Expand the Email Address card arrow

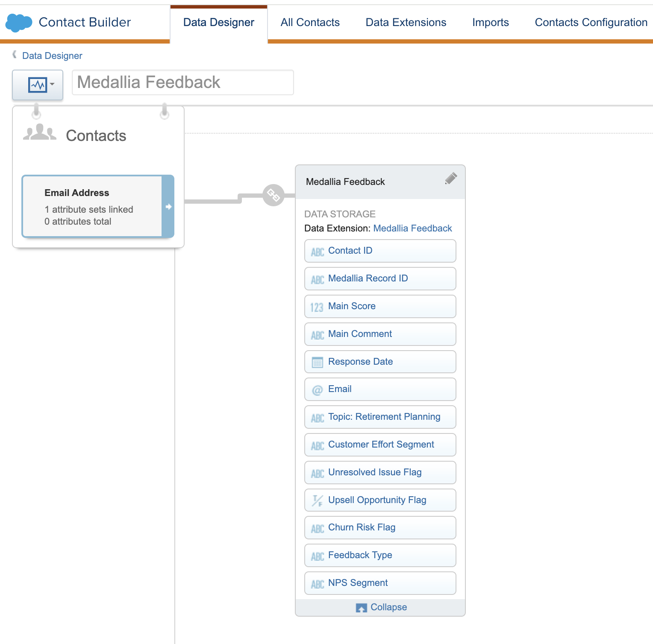[x=168, y=207]
